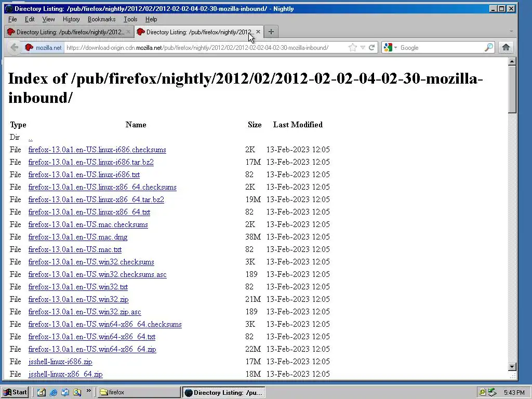Close the first Directory Listing tab

pyautogui.click(x=128, y=32)
